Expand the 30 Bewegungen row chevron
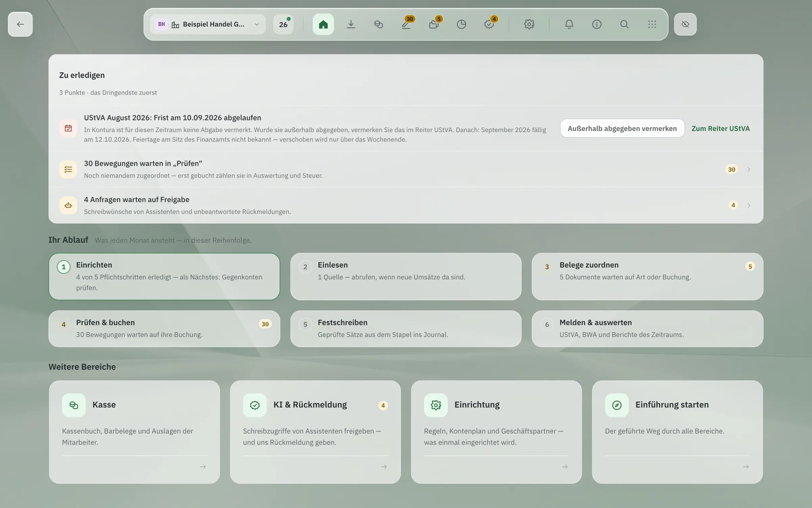This screenshot has width=812, height=508. coord(749,169)
